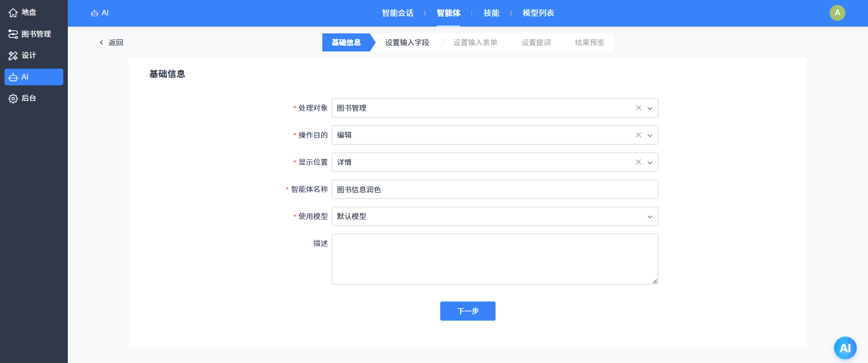Open the 图书管理 value in 处理对象 field
This screenshot has width=868, height=363.
(352, 108)
